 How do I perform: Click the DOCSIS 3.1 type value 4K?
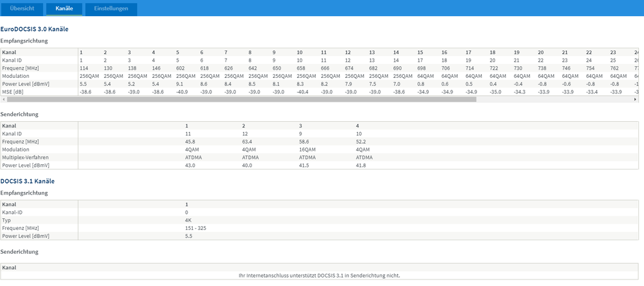pyautogui.click(x=188, y=220)
